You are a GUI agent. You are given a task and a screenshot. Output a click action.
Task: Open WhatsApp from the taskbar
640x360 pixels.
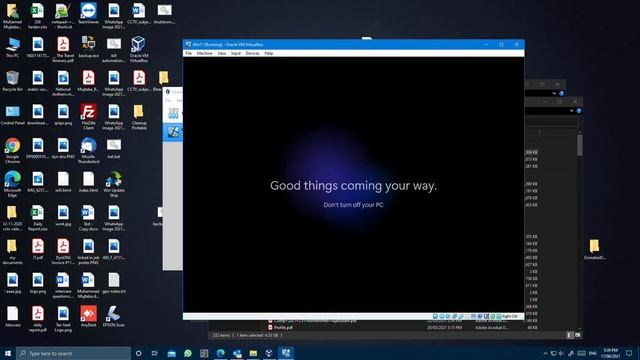click(x=188, y=353)
